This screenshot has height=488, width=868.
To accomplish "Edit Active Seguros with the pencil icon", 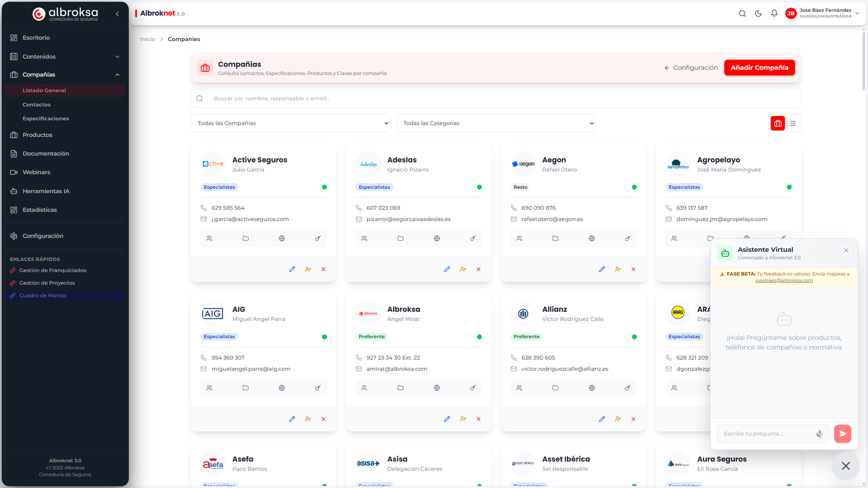I will coord(292,269).
